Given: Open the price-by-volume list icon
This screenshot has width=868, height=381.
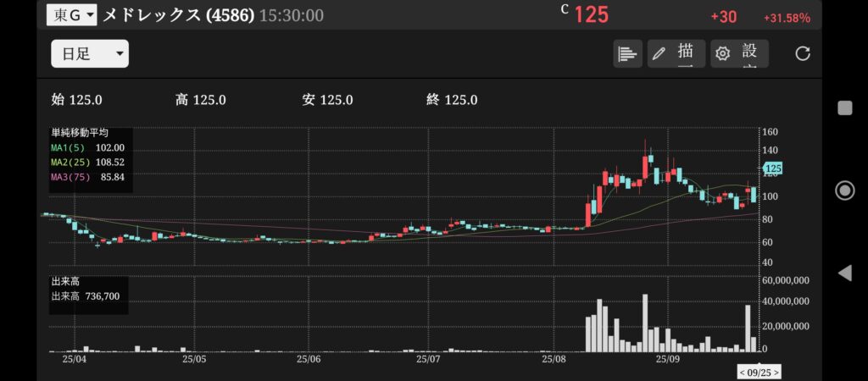Looking at the screenshot, I should (x=627, y=53).
